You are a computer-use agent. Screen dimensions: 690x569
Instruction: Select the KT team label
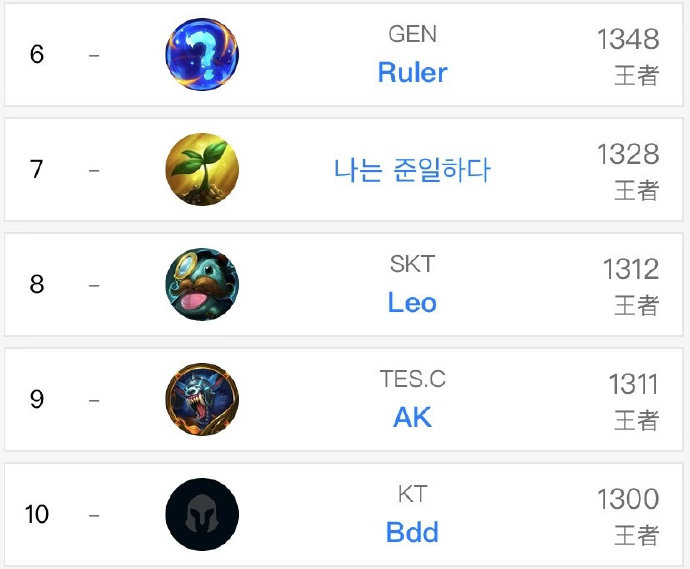(412, 494)
